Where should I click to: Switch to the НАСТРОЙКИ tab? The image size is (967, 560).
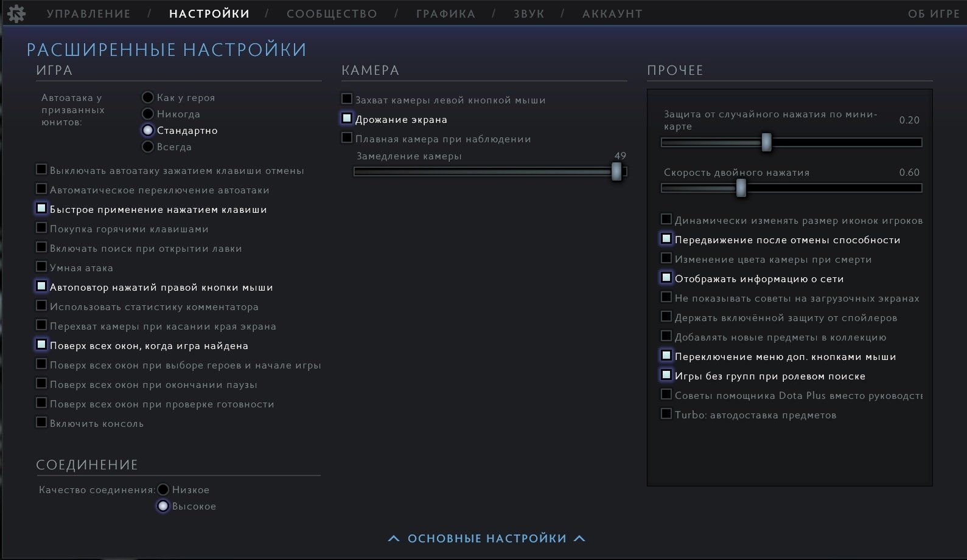tap(209, 13)
